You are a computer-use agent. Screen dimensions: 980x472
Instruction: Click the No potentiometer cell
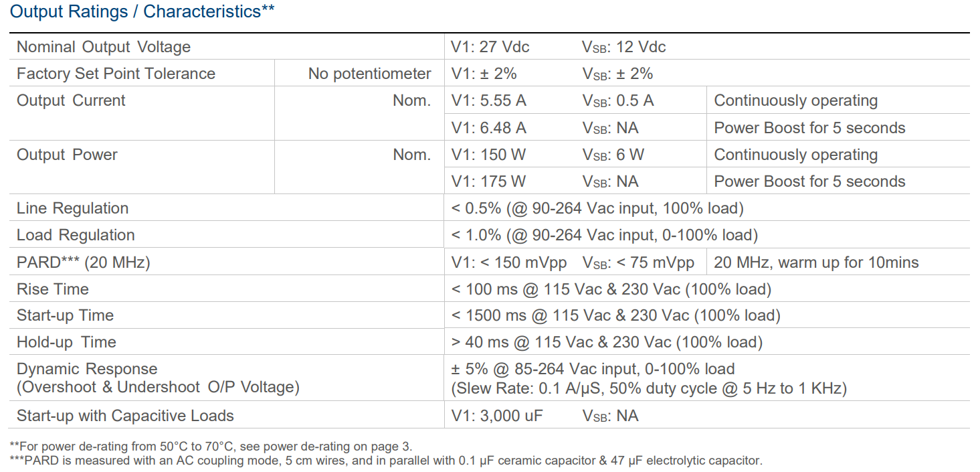point(369,74)
